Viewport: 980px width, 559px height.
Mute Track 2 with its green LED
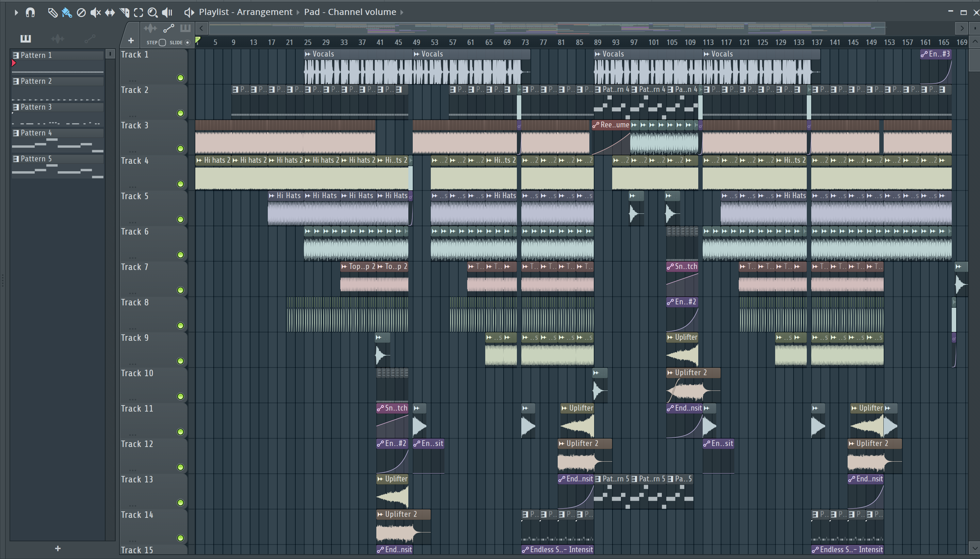pyautogui.click(x=180, y=113)
